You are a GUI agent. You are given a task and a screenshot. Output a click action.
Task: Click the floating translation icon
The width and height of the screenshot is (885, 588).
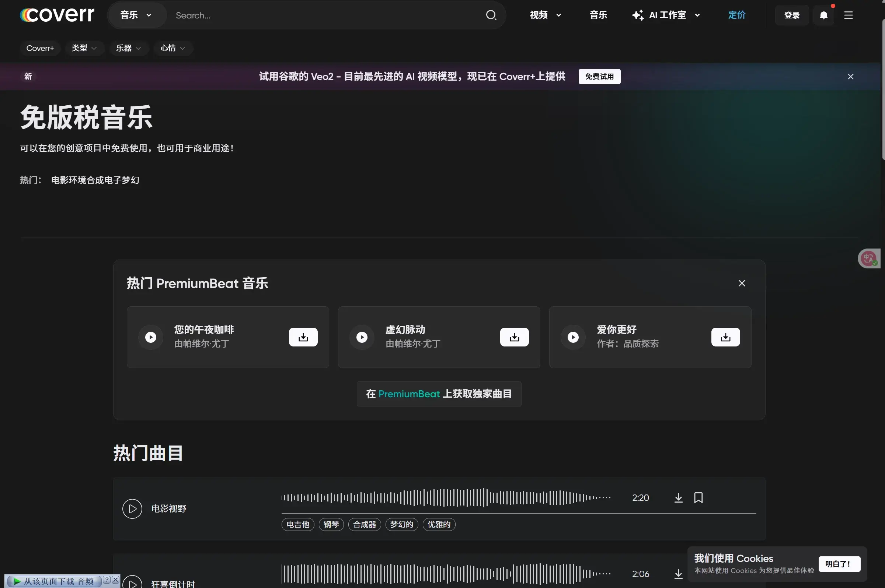(x=869, y=258)
